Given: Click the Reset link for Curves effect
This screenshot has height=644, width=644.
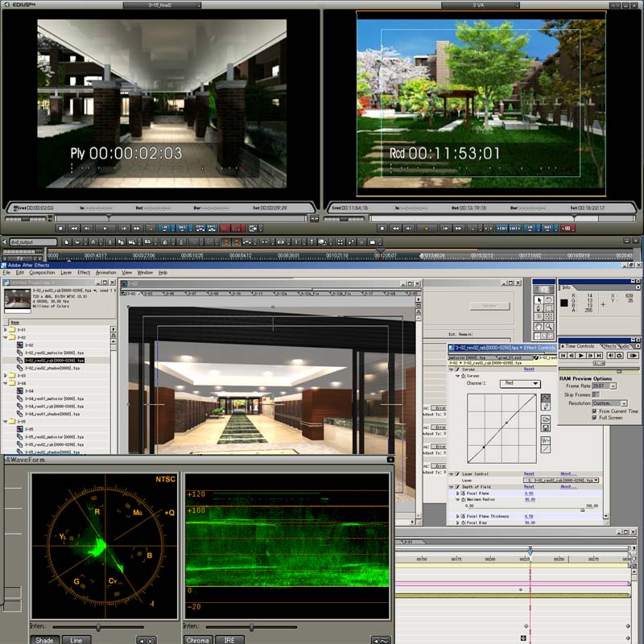Looking at the screenshot, I should 529,369.
